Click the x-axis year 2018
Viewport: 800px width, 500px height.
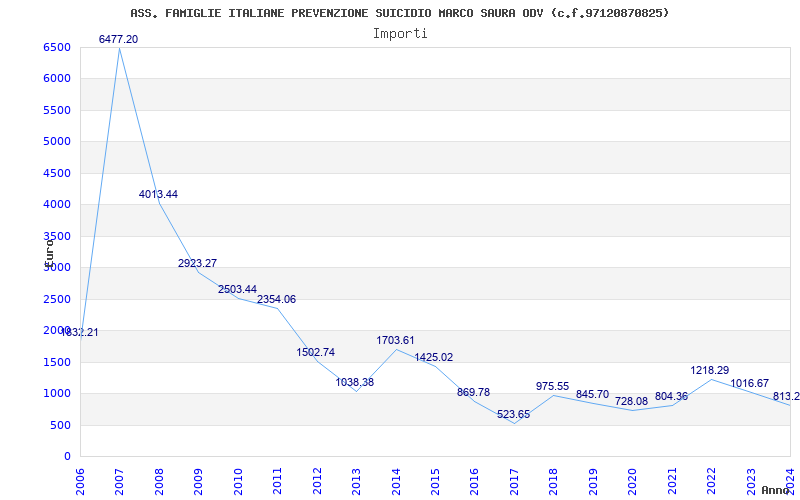point(554,481)
